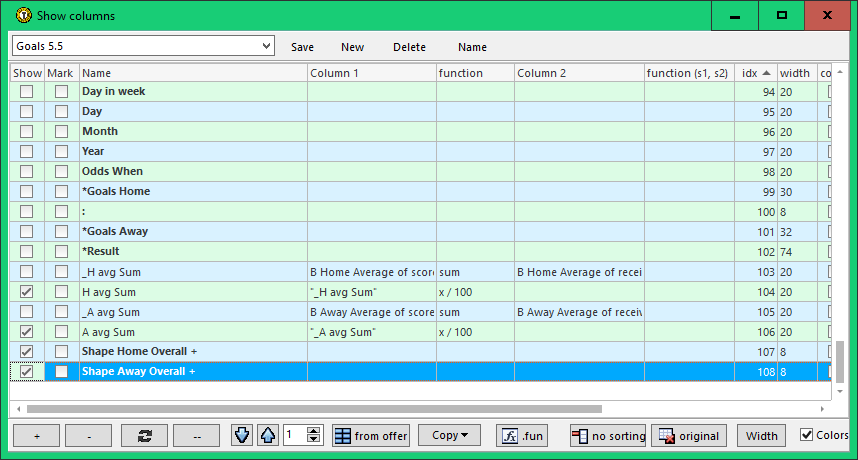Uncheck Show for H avg Sum
Screen dimensions: 858x460
pos(27,292)
